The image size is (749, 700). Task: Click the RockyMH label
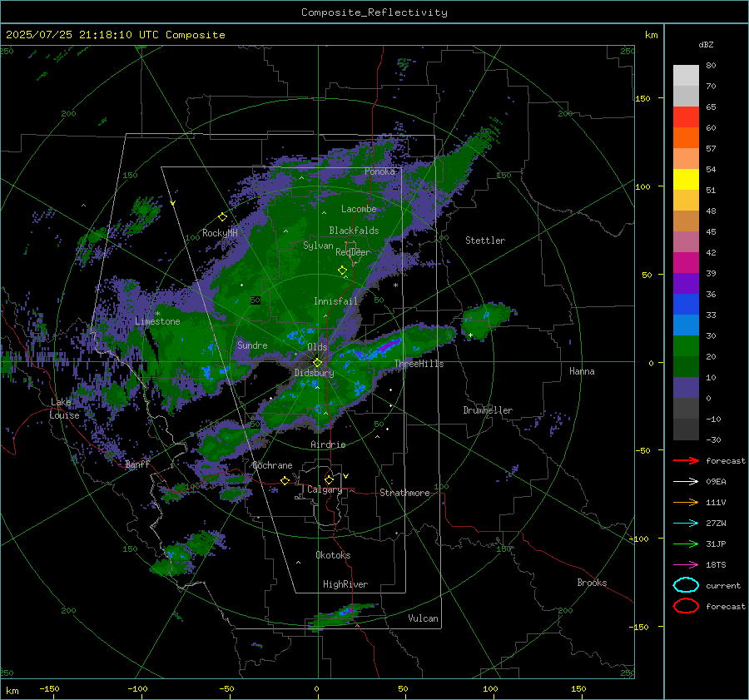coord(220,233)
